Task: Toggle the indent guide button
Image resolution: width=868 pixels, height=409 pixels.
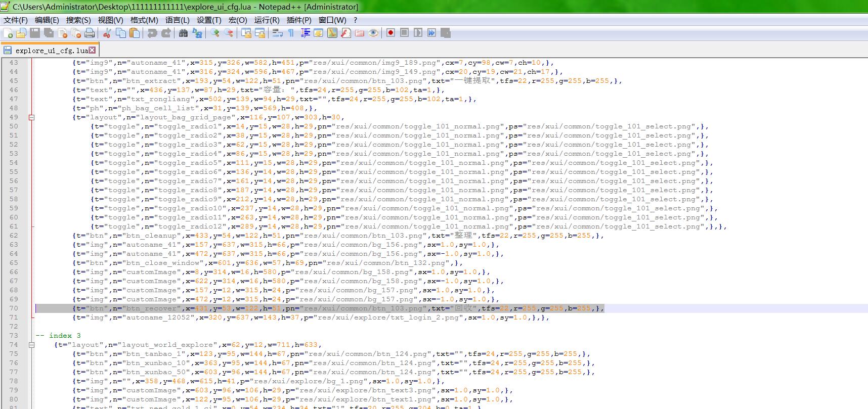Action: tap(306, 33)
